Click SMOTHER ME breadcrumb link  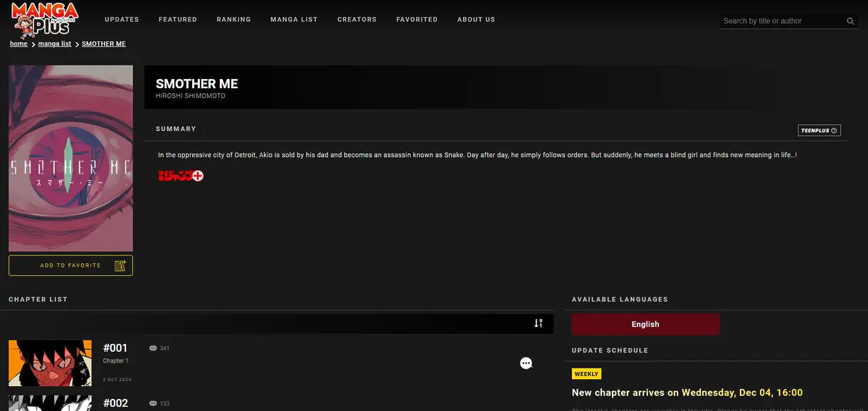click(x=104, y=44)
